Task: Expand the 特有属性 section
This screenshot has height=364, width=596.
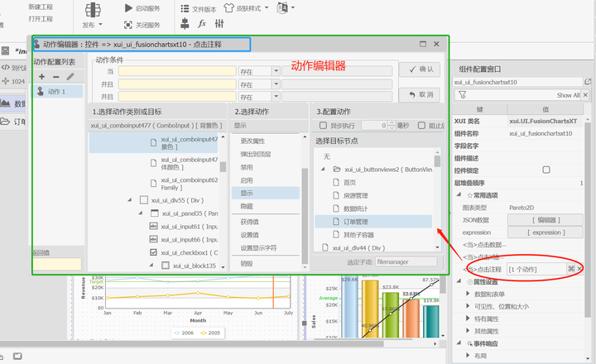Action: [x=468, y=318]
